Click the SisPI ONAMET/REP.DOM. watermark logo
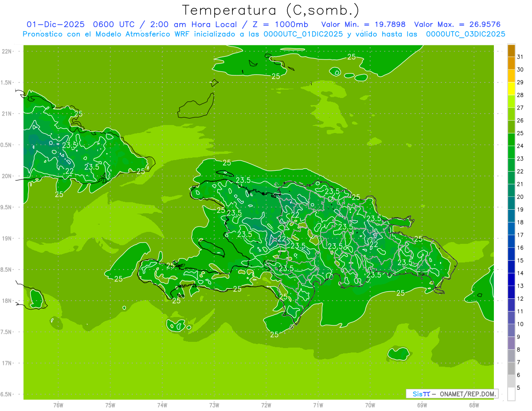 (452, 394)
